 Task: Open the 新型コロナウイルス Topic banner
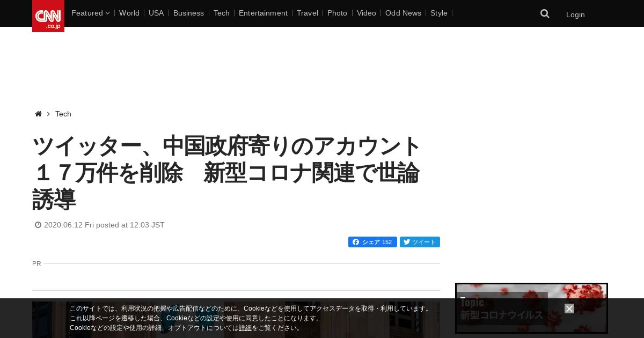(x=531, y=308)
